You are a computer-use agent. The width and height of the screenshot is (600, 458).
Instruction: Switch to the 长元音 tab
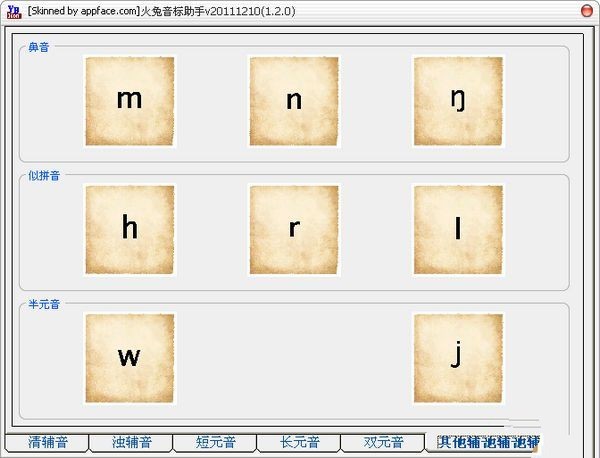298,442
